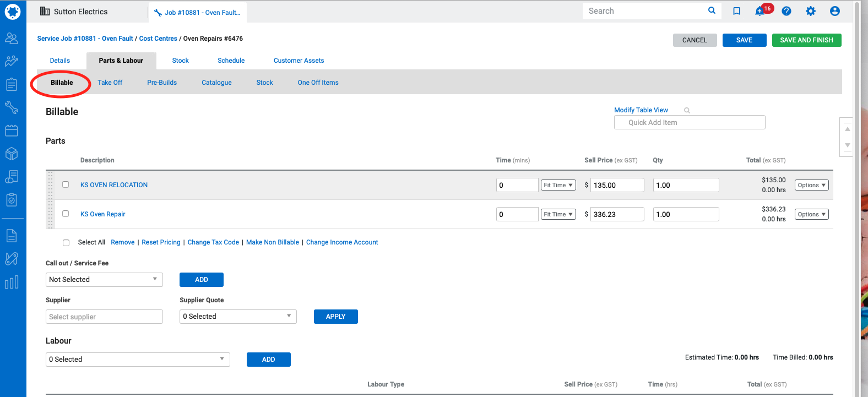
Task: Open the wrench icon in the sidebar
Action: coord(12,107)
